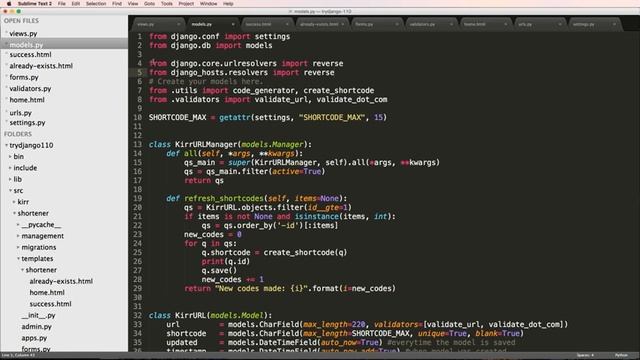
Task: Close settings.py in Open Files list
Action: click(6, 122)
